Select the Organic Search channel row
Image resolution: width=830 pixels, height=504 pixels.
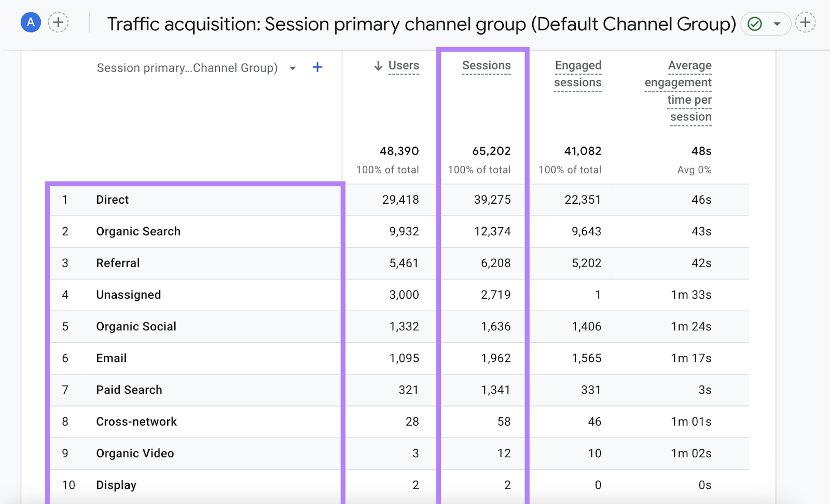tap(138, 231)
